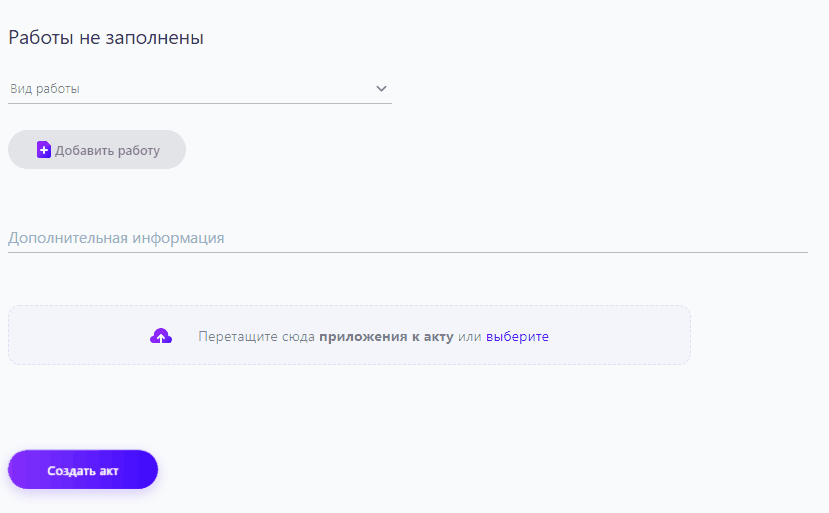Click the empty right side of the attachments drop zone
829x513 pixels.
[x=630, y=336]
